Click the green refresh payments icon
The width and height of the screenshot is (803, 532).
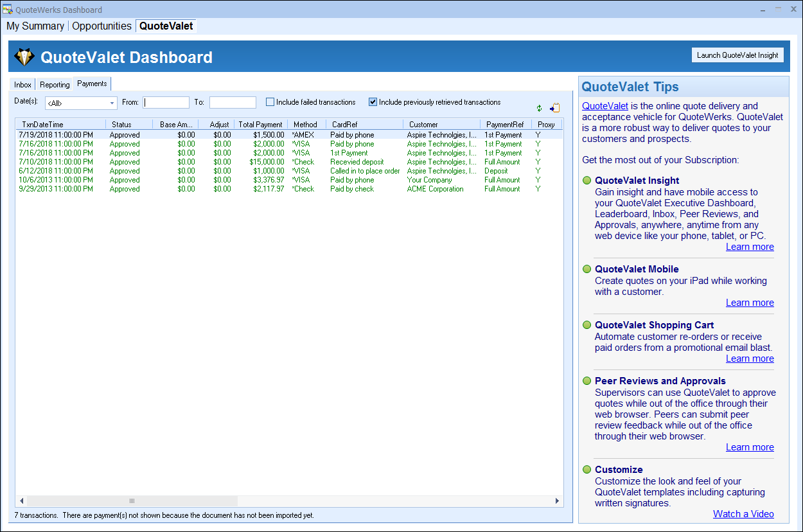(540, 108)
